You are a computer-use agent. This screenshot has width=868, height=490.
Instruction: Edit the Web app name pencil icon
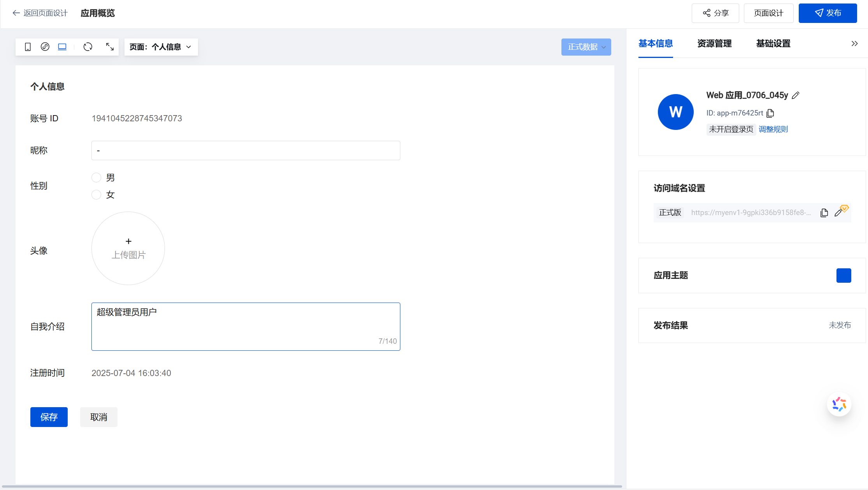(796, 95)
